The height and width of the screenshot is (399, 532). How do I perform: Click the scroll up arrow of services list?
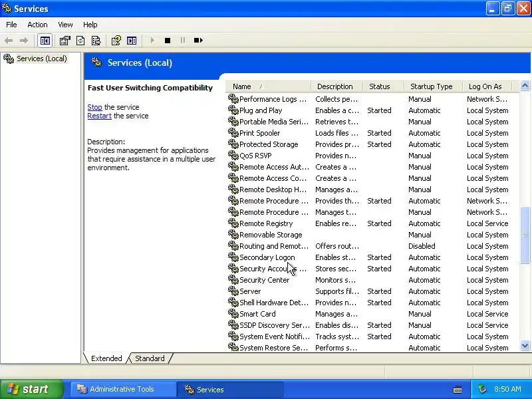[525, 86]
